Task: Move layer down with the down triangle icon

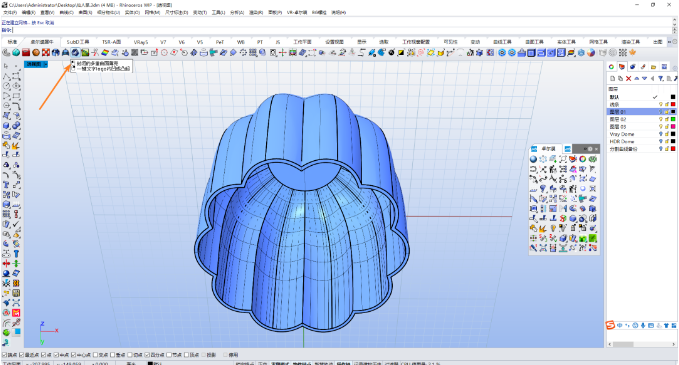Action: (x=644, y=78)
